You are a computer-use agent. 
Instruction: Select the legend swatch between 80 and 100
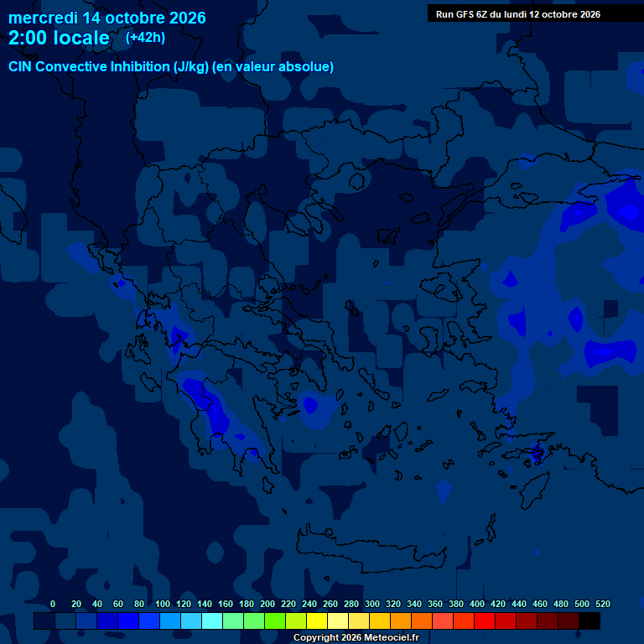(149, 621)
